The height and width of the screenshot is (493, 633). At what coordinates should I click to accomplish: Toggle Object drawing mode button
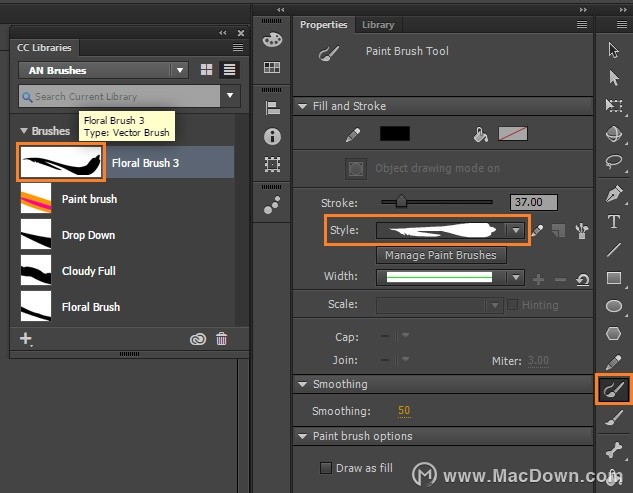(356, 168)
